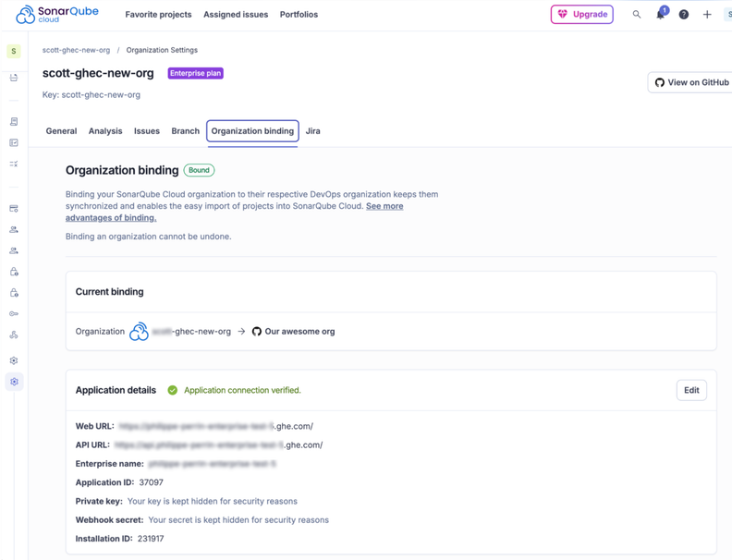Screen dimensions: 732x560
Task: Open the key icon in sidebar
Action: (14, 313)
